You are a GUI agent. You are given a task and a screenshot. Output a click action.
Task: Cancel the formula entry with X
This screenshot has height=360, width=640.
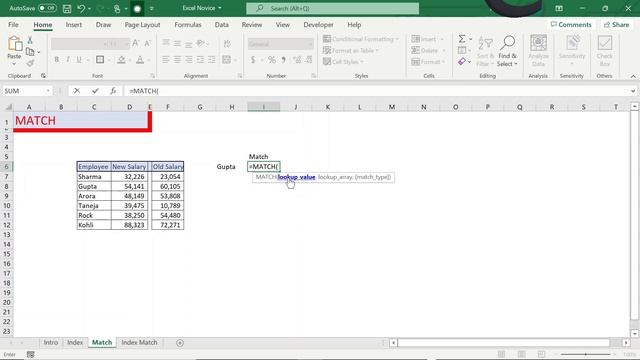point(77,91)
